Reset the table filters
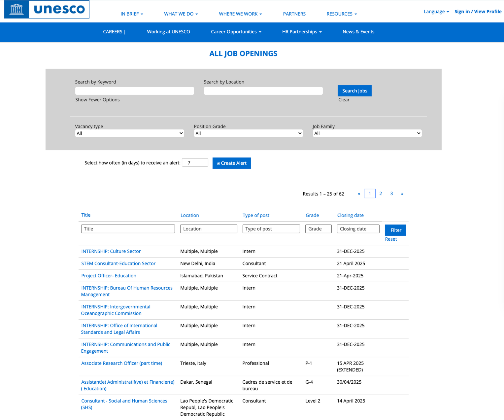Viewport: 504px width, 420px height. [x=391, y=239]
